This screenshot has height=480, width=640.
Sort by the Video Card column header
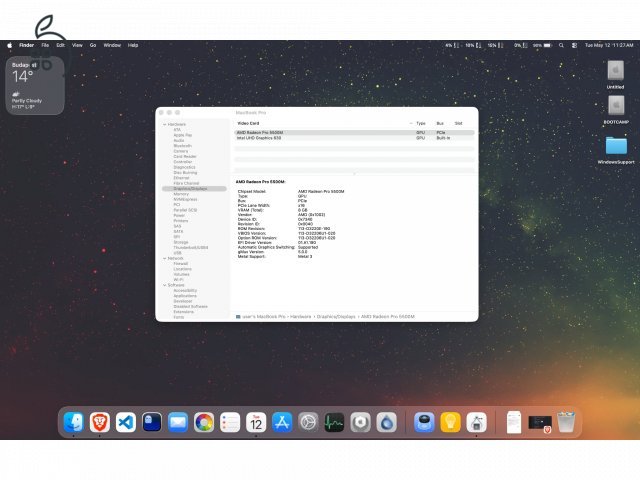pyautogui.click(x=248, y=123)
